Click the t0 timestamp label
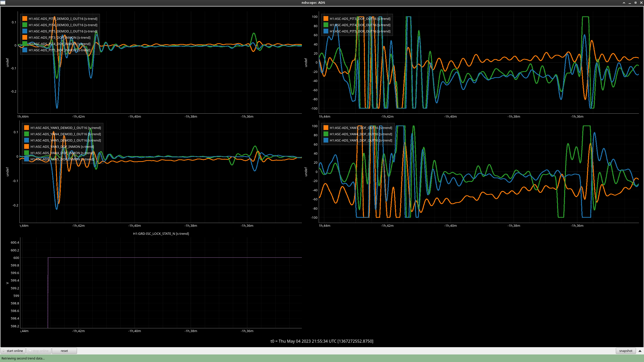Viewport: 644px width, 362px height. tap(322, 341)
